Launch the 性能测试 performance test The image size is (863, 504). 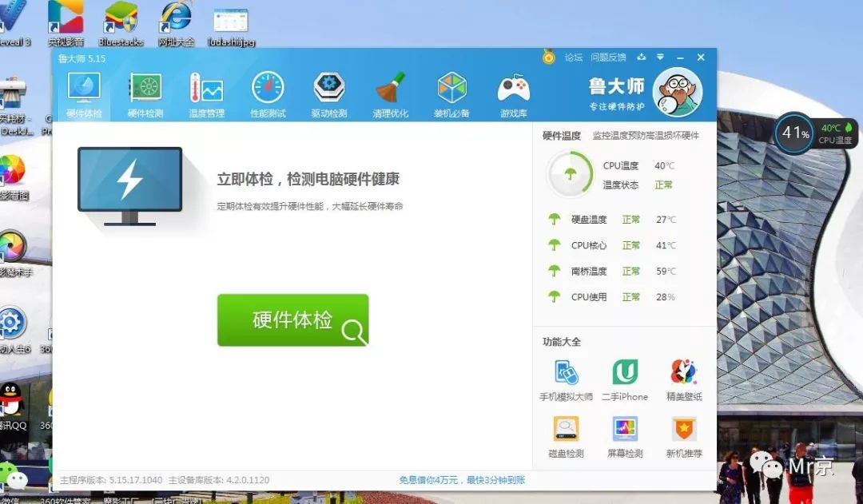click(268, 92)
